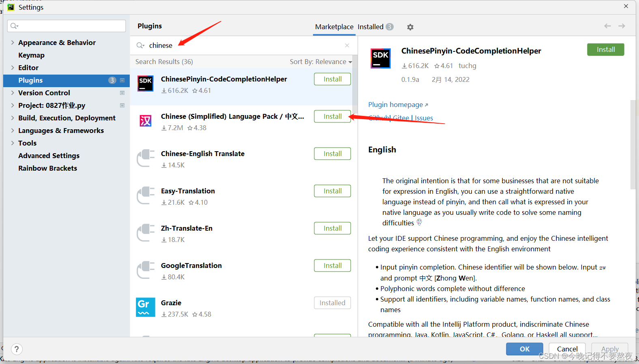The image size is (639, 364).
Task: Select the Grazie entry title
Action: pyautogui.click(x=171, y=303)
